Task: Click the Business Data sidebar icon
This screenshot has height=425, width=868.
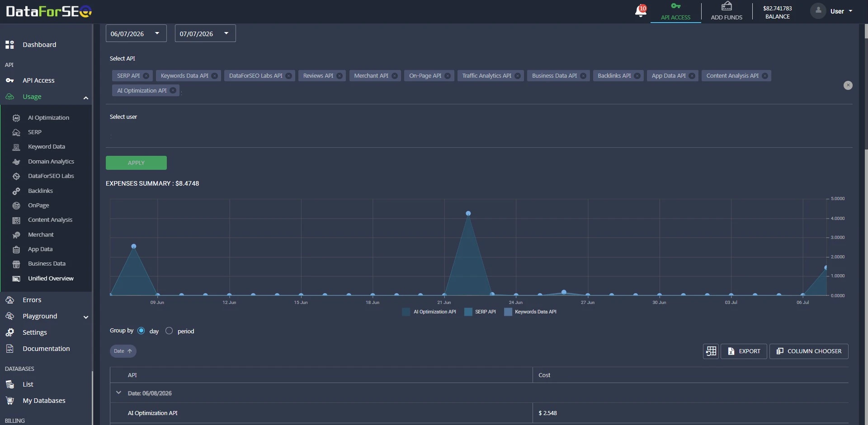Action: (16, 264)
